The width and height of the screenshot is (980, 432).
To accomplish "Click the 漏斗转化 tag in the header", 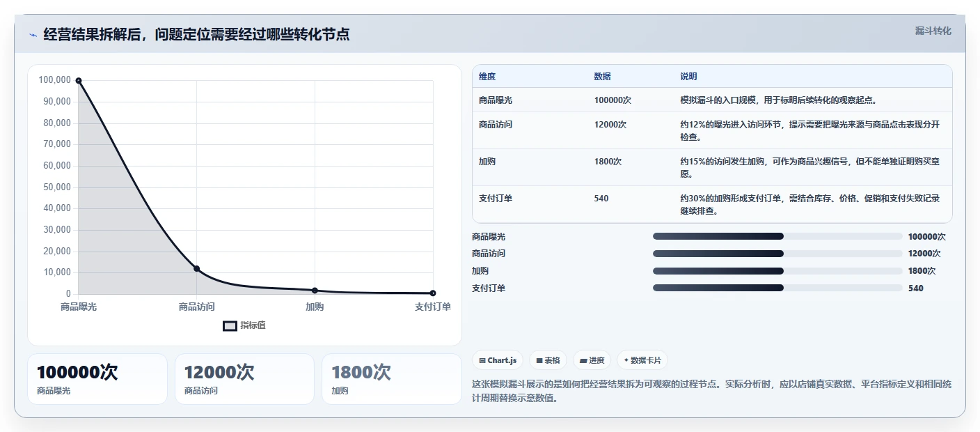I will [x=933, y=31].
